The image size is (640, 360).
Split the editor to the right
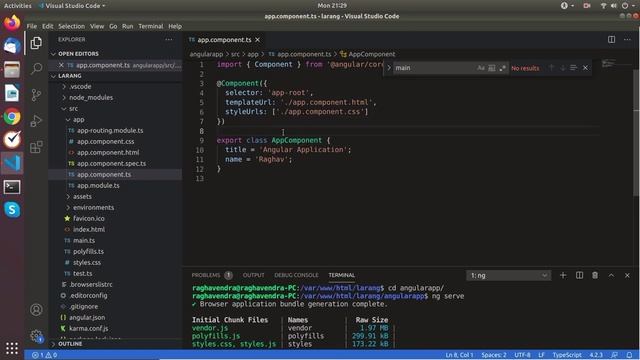(611, 40)
